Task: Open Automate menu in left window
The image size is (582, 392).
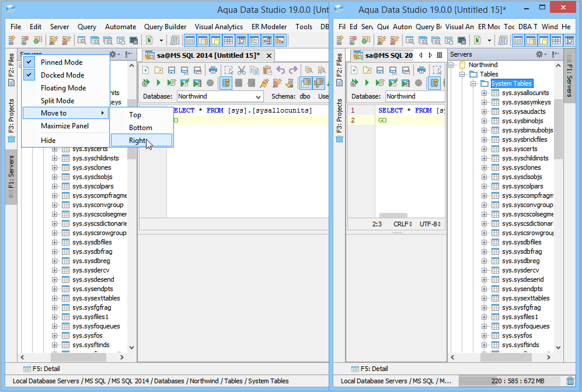Action: click(x=120, y=27)
